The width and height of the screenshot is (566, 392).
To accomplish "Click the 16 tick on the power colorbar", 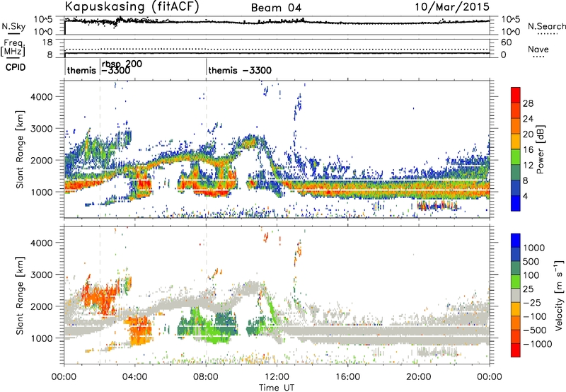I will 528,150.
